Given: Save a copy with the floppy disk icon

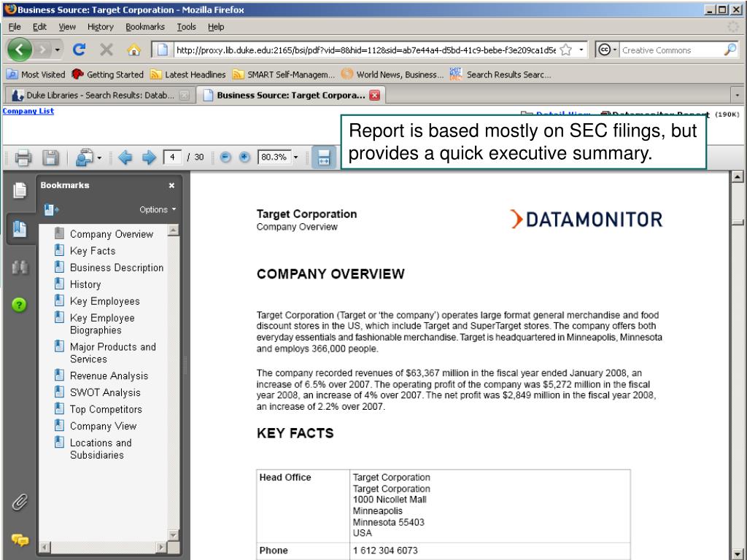Looking at the screenshot, I should [x=50, y=157].
